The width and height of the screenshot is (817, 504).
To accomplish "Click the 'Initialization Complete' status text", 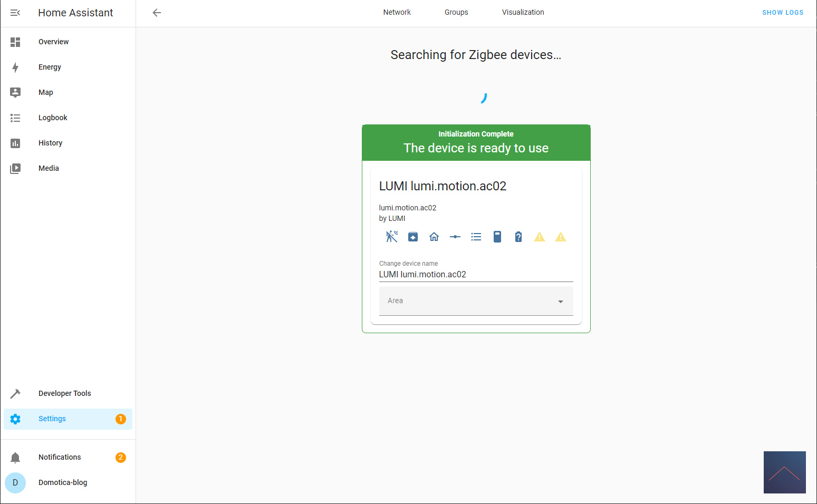I will click(x=476, y=134).
